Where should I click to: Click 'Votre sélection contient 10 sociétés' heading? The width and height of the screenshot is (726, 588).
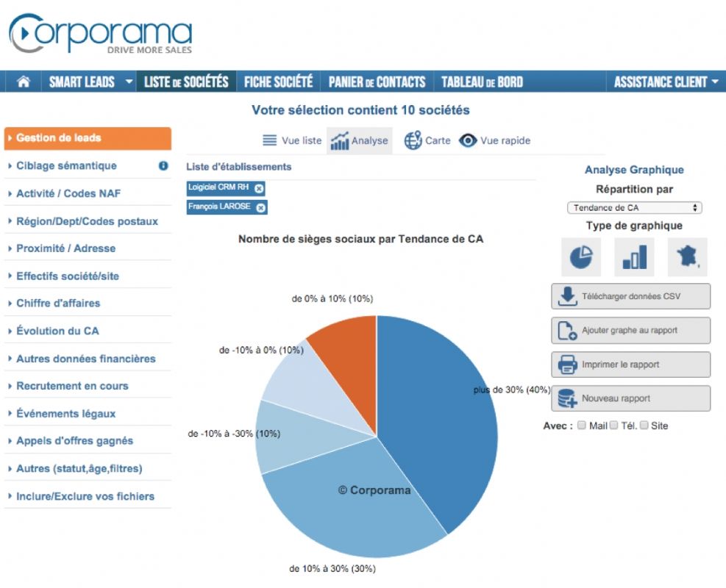(x=360, y=110)
